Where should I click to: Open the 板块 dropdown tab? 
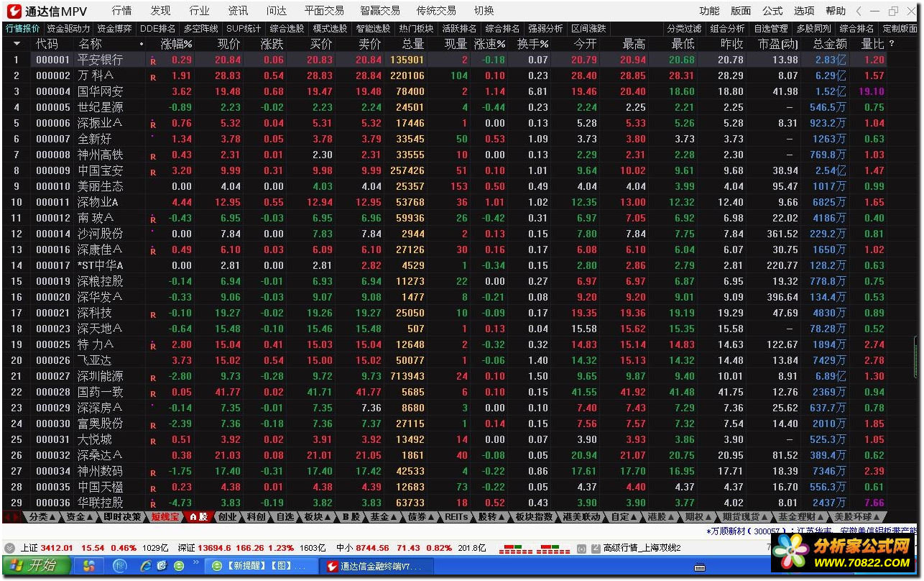tap(318, 517)
